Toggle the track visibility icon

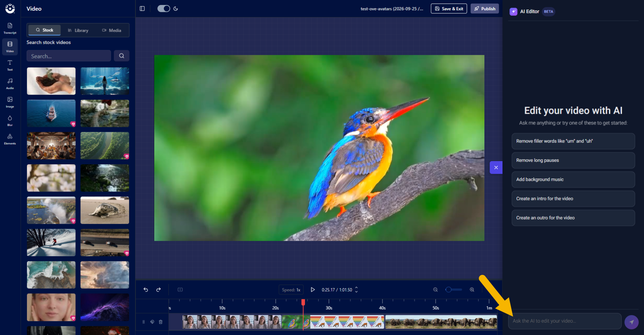pos(152,322)
